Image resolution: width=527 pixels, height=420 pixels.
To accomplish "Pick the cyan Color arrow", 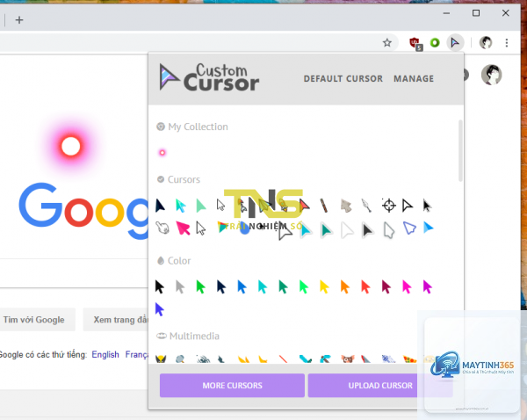I will pos(263,286).
